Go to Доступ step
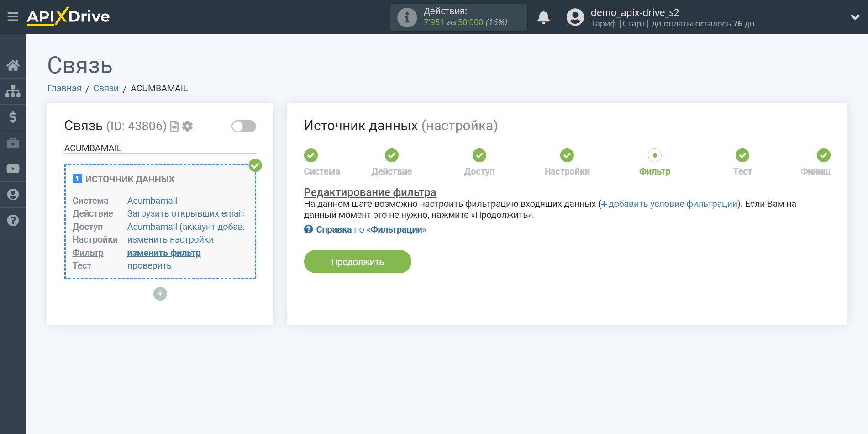 pos(479,155)
